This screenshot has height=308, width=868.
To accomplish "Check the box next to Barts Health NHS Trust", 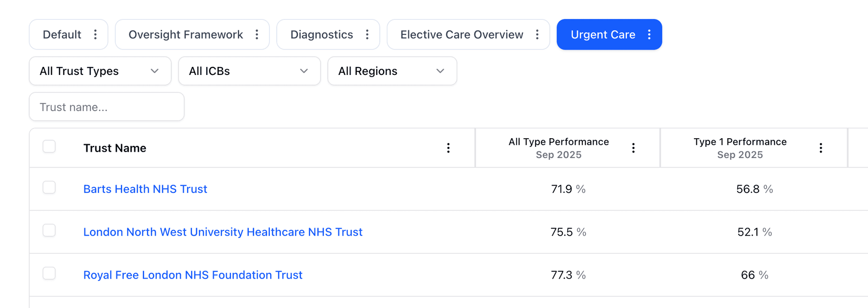I will [x=49, y=187].
